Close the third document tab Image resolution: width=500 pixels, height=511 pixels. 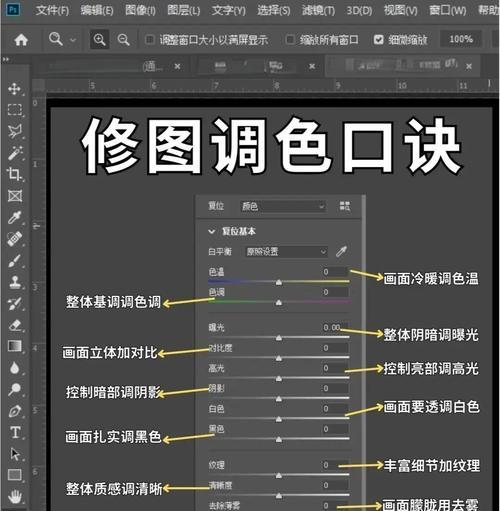(x=469, y=66)
